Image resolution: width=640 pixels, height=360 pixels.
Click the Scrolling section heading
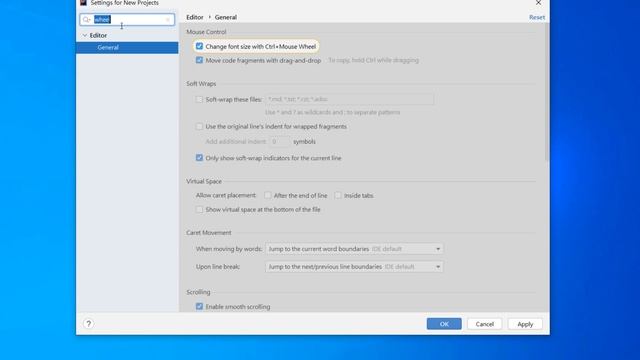coord(198,292)
